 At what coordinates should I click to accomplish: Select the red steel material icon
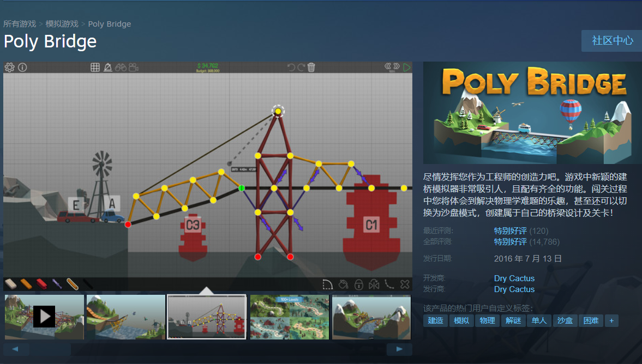coord(42,283)
